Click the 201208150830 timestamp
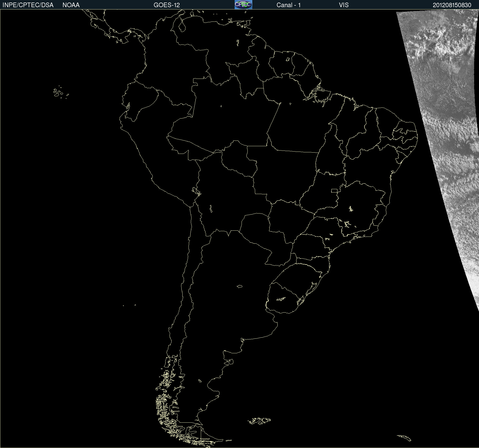This screenshot has height=448, width=479. pos(452,5)
